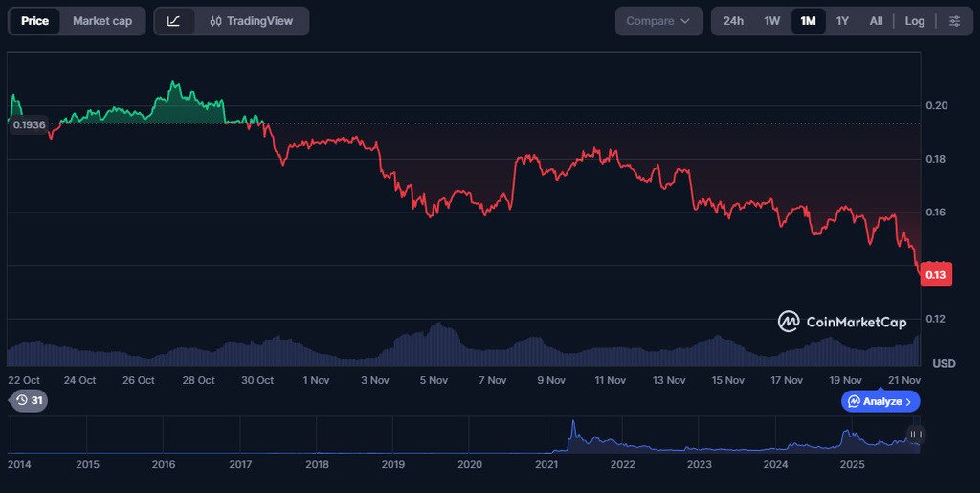Image resolution: width=980 pixels, height=493 pixels.
Task: Open chart settings sliders icon
Action: point(954,21)
